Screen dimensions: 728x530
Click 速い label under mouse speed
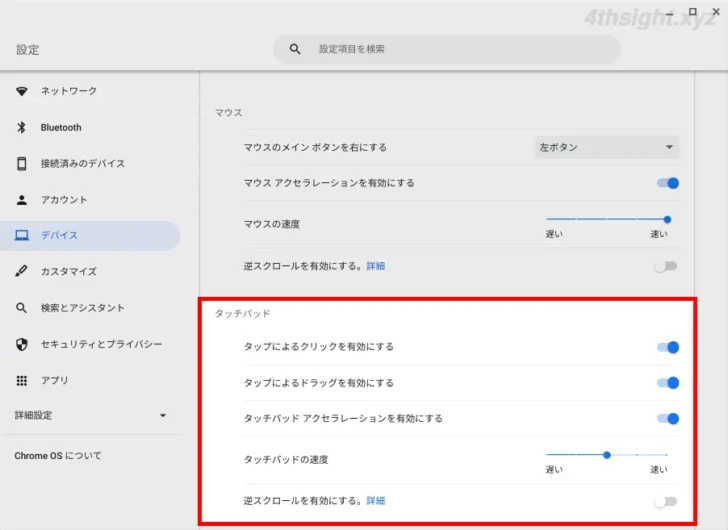[x=658, y=234]
